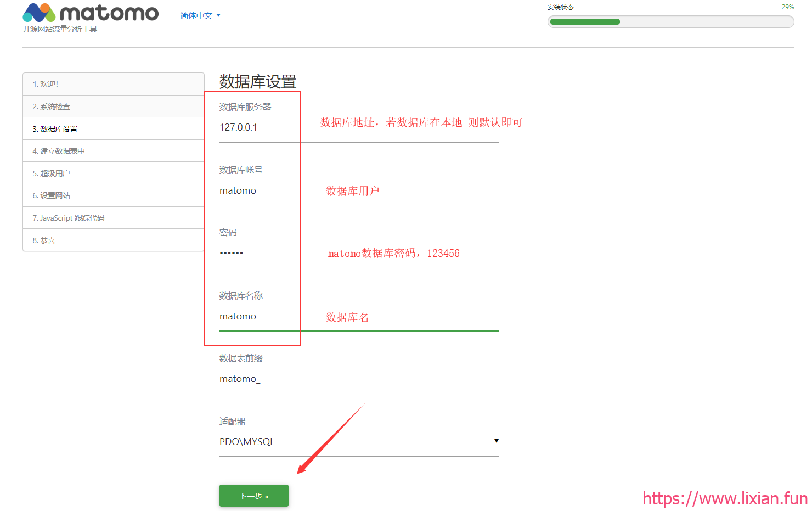Click the 密码 field label

pos(228,233)
